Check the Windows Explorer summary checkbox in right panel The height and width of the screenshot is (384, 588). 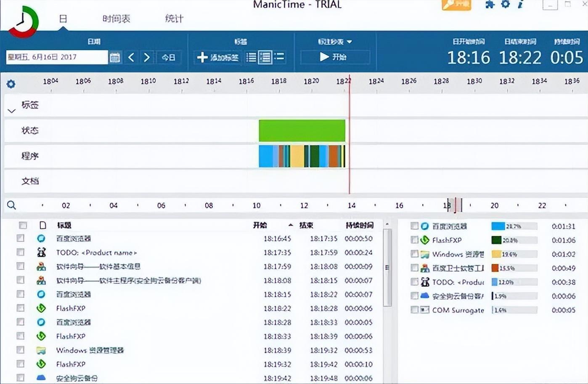click(x=414, y=254)
